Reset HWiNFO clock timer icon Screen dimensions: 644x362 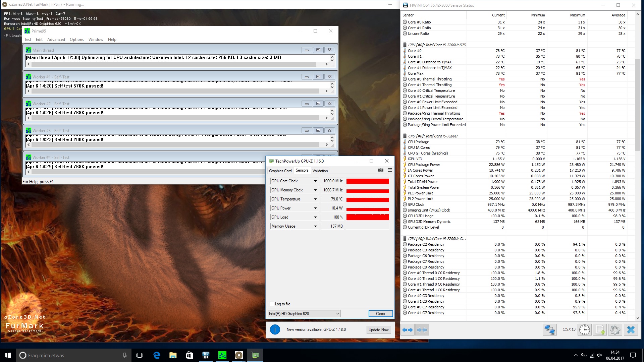point(584,330)
